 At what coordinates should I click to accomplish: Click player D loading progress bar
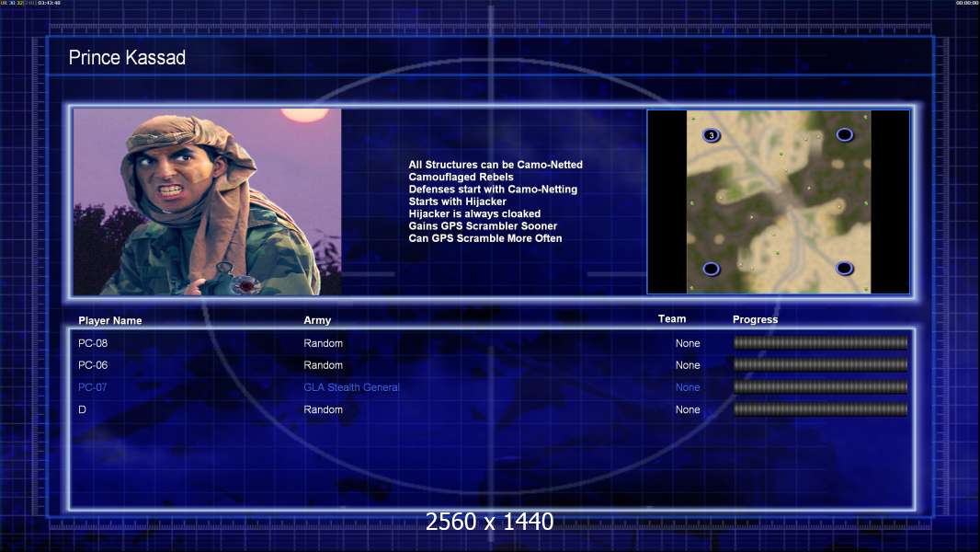(821, 409)
